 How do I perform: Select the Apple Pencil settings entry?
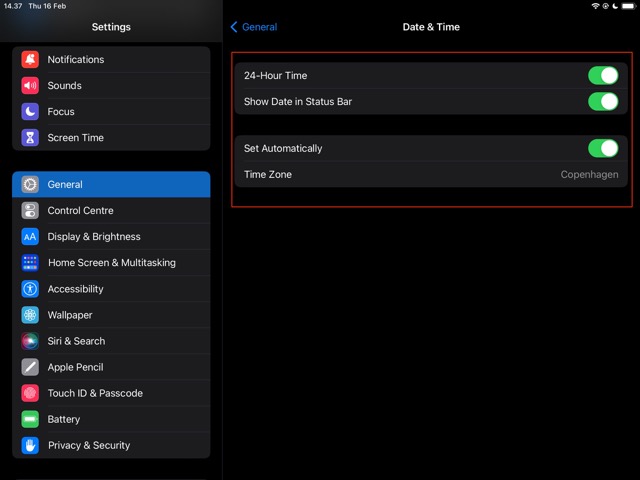tap(75, 367)
